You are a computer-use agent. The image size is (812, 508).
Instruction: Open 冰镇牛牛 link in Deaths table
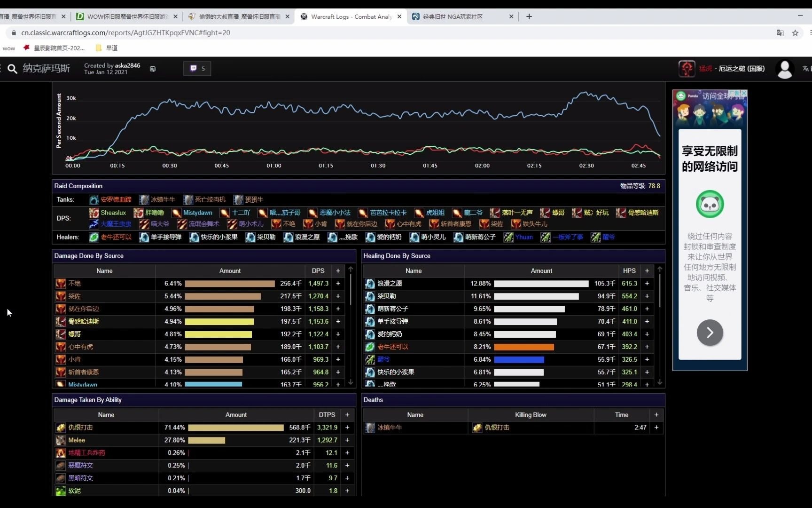[x=390, y=428]
